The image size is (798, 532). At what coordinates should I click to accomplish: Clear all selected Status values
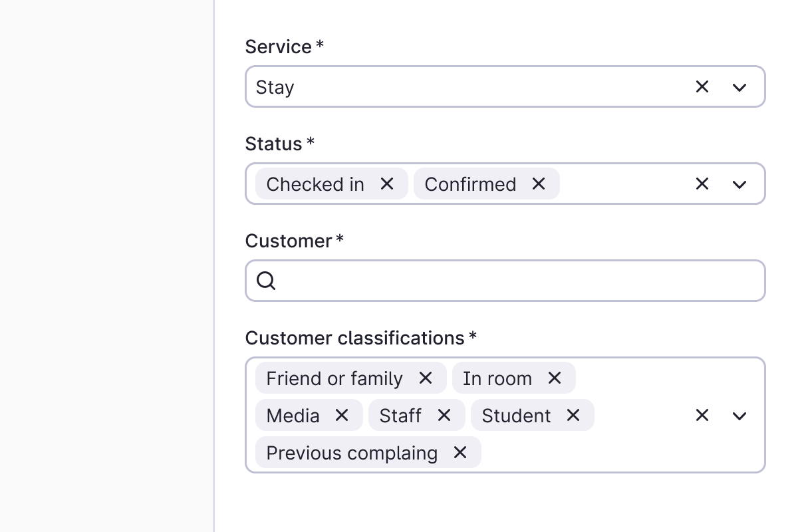tap(702, 184)
